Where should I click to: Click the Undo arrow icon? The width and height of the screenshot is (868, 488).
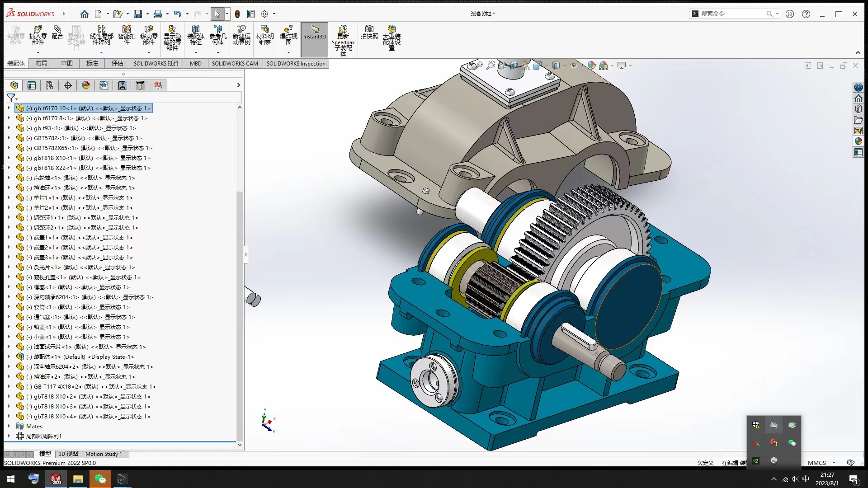(178, 14)
